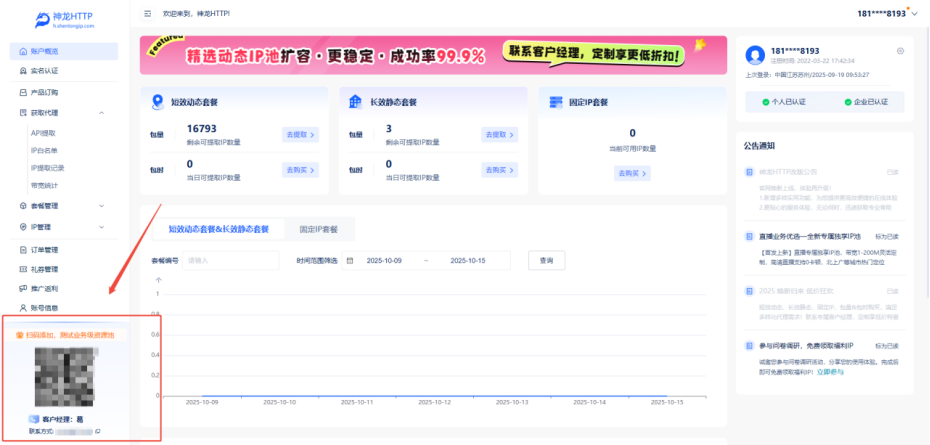Click the 立即参与 link in announcements
The image size is (930, 445).
click(830, 371)
